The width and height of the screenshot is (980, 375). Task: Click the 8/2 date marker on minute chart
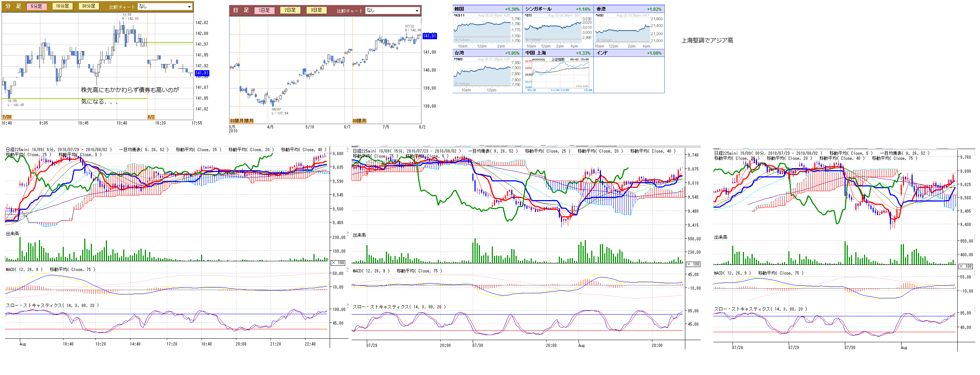pos(151,117)
